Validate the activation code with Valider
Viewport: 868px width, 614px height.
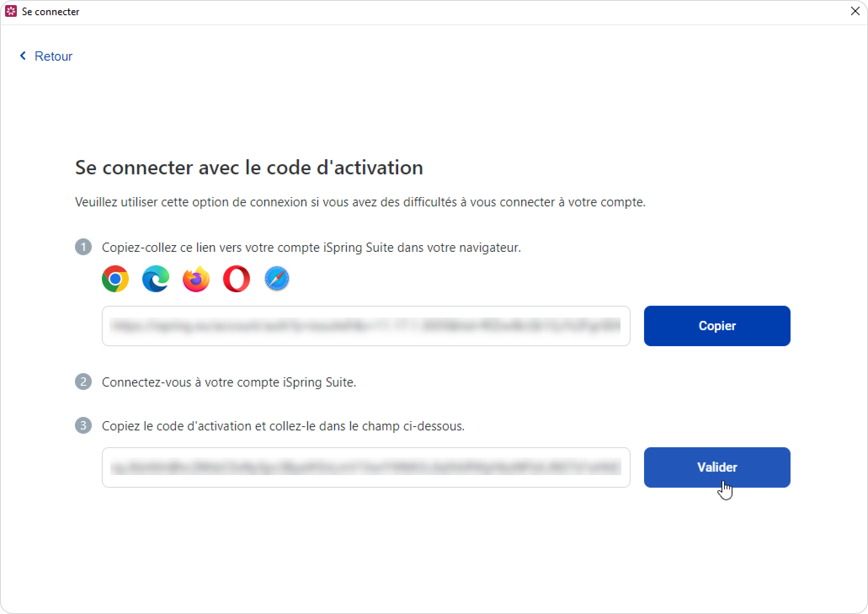point(717,467)
